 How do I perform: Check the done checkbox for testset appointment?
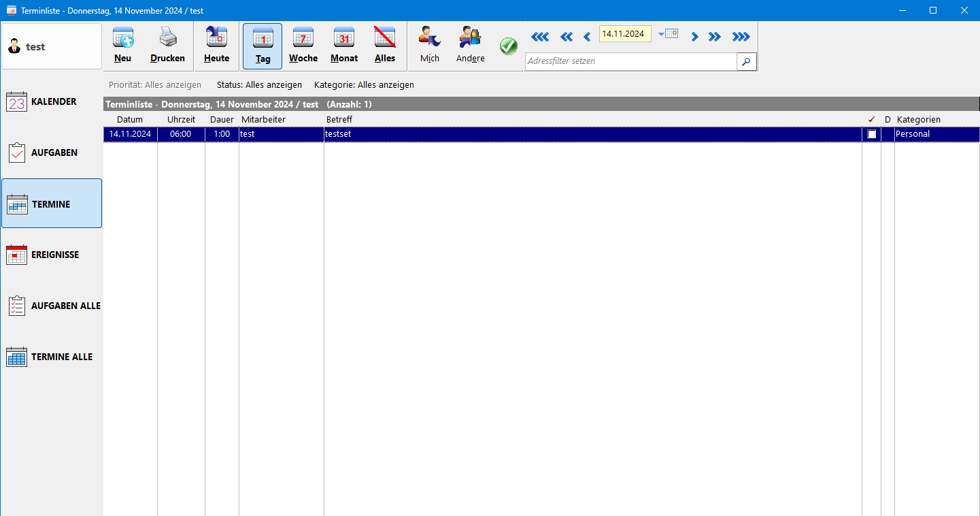click(x=872, y=134)
